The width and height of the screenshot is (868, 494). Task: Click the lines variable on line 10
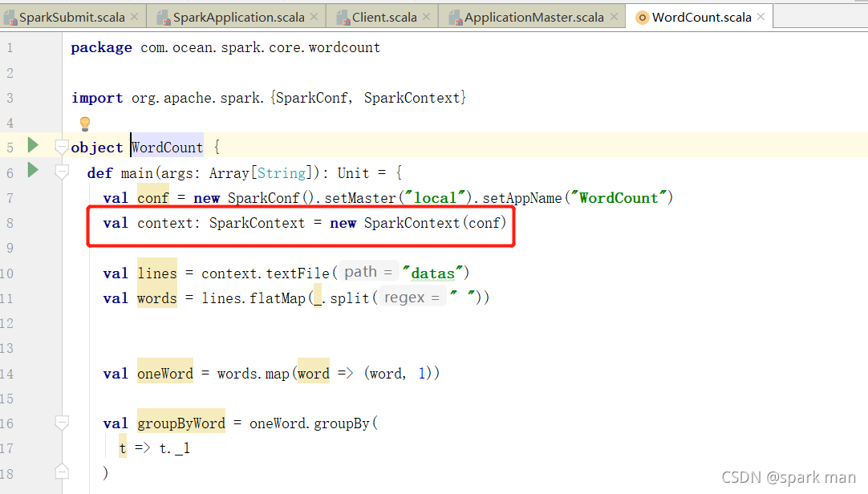[157, 273]
